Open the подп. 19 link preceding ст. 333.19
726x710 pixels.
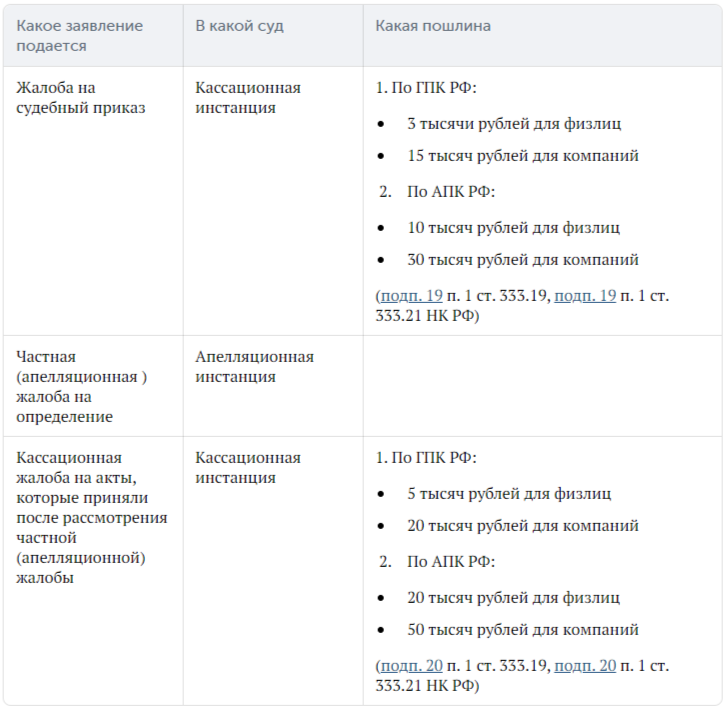[x=412, y=295]
